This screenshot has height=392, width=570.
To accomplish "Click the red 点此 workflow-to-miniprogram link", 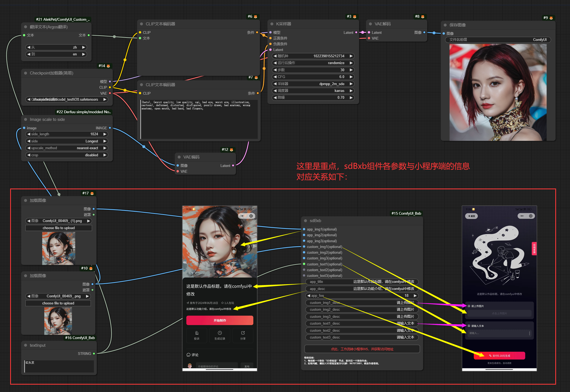I will pyautogui.click(x=362, y=349).
